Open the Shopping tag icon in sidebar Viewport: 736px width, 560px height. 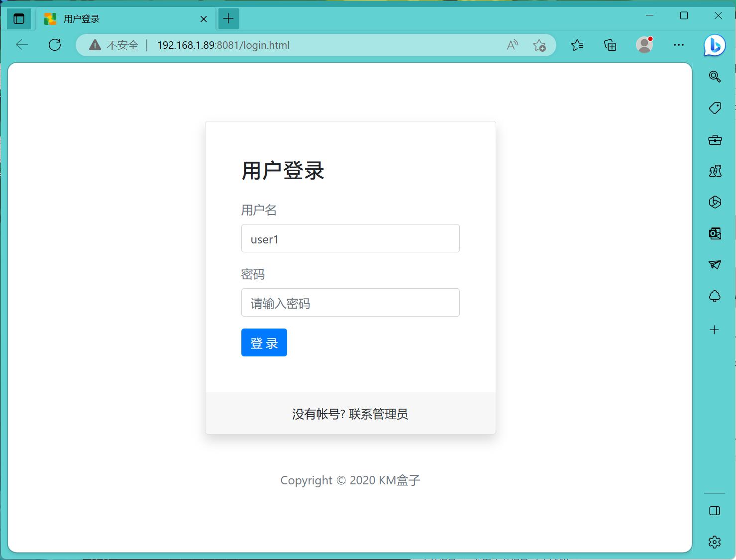click(715, 108)
